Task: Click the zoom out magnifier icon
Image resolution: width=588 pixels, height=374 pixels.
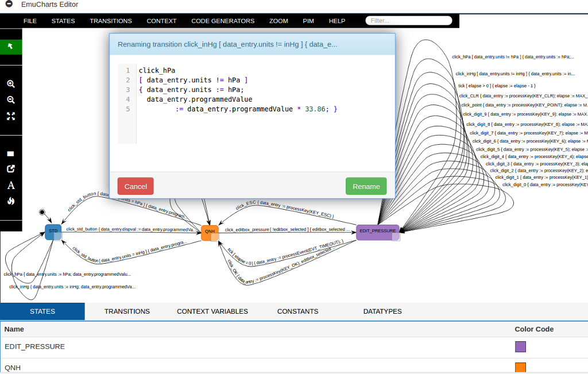Action: (x=11, y=100)
